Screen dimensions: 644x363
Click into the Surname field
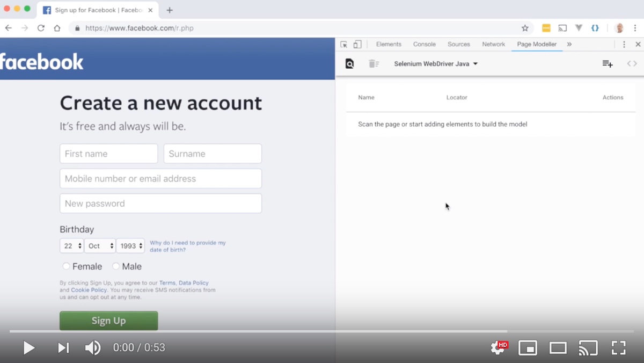(x=213, y=154)
